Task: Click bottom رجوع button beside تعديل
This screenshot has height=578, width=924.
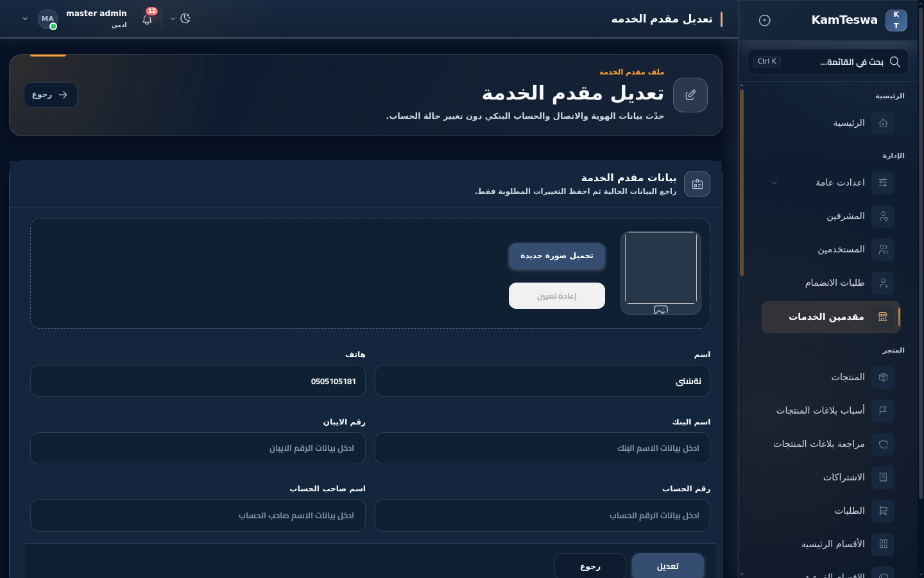Action: point(590,566)
